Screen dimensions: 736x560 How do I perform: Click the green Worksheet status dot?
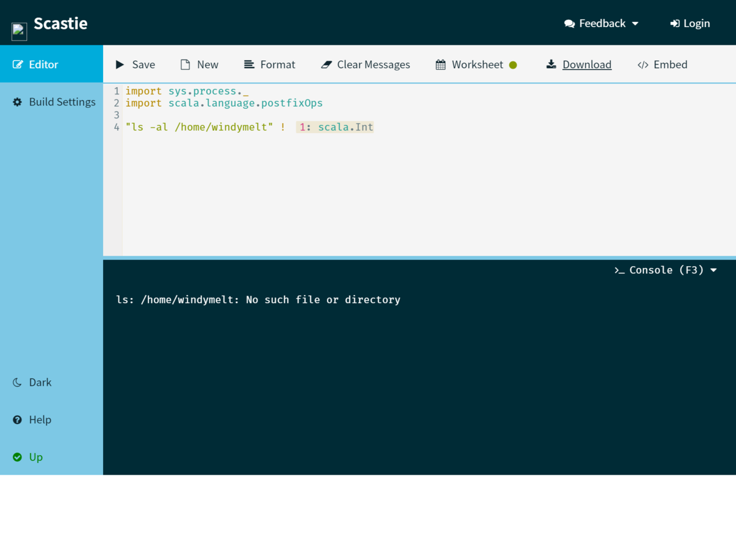tap(513, 64)
